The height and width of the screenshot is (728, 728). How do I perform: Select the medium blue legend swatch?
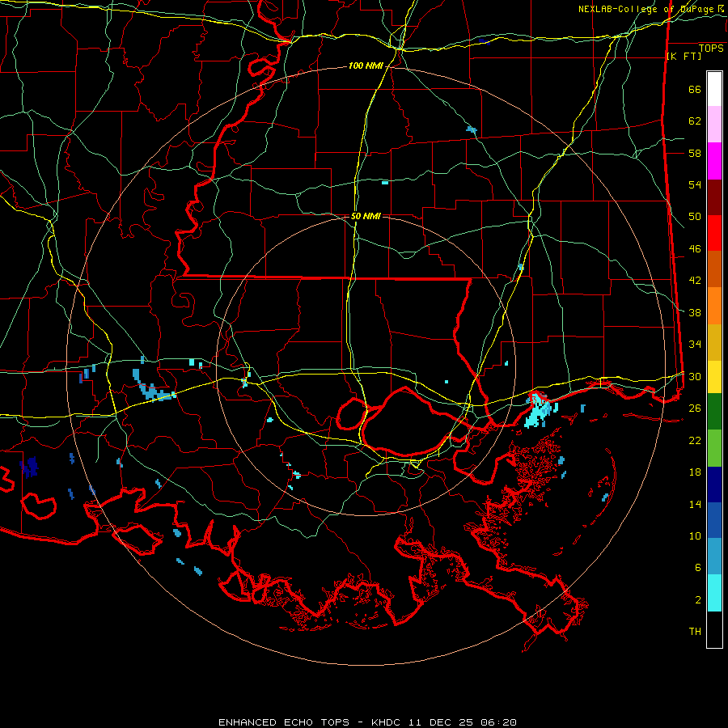click(714, 520)
